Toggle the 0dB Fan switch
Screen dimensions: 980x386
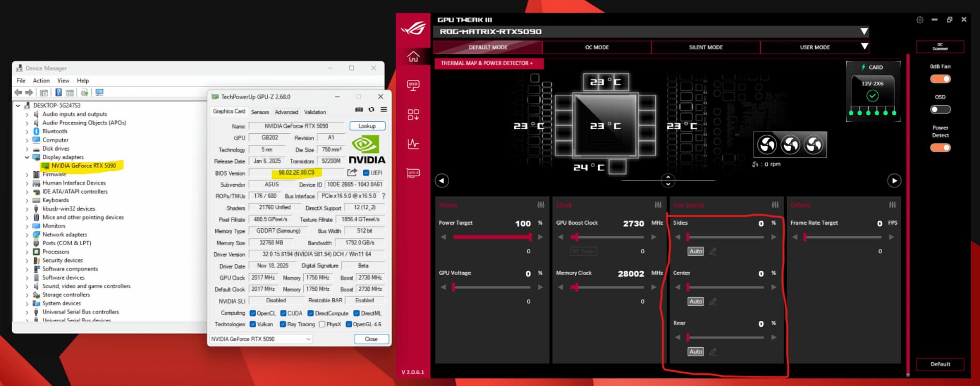(940, 79)
